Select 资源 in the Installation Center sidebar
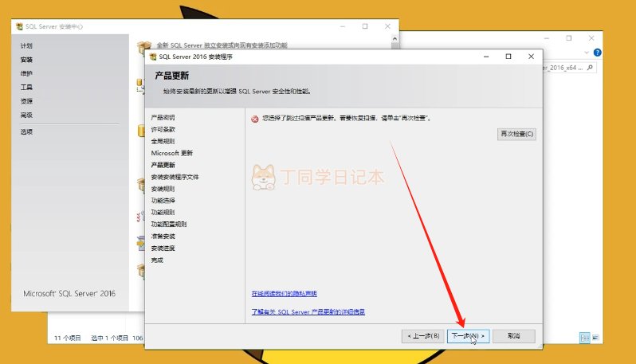 (x=26, y=101)
